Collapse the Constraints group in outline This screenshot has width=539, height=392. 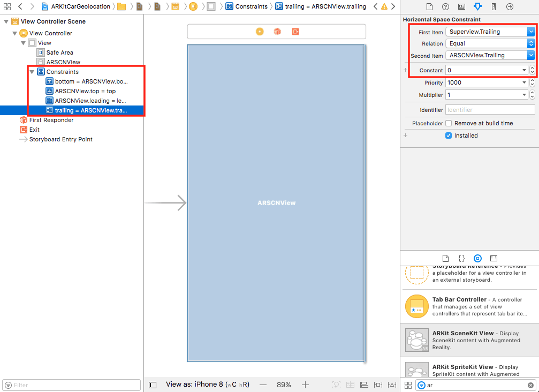[32, 72]
